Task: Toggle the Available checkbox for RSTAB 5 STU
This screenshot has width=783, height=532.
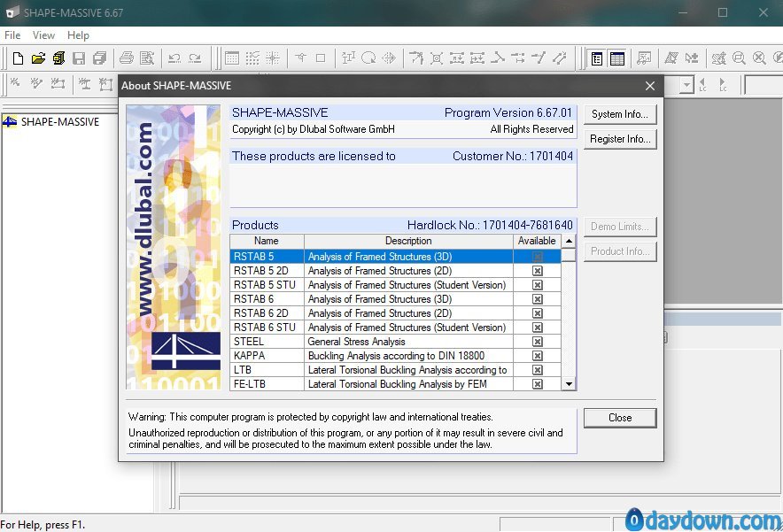Action: [x=538, y=285]
